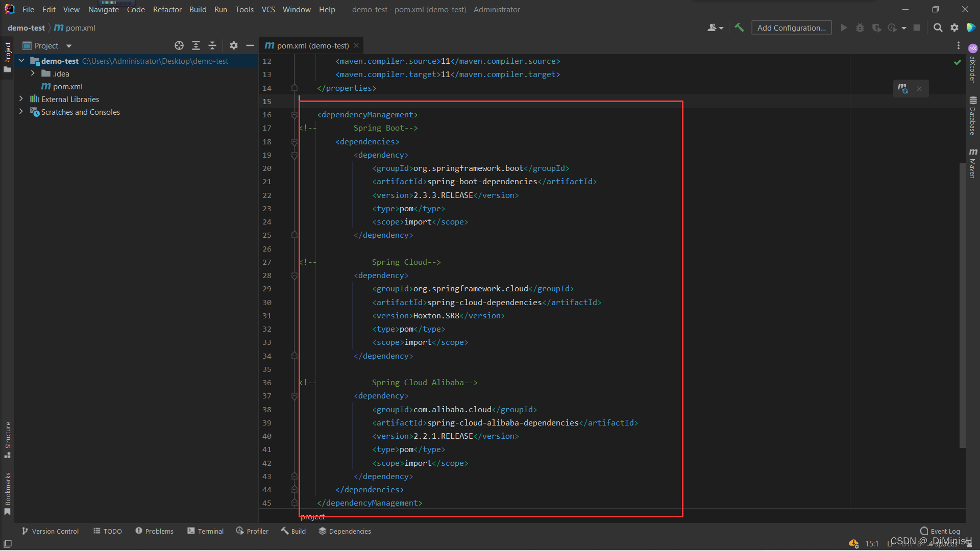980x551 pixels.
Task: Expand the .idea folder
Action: click(x=33, y=73)
